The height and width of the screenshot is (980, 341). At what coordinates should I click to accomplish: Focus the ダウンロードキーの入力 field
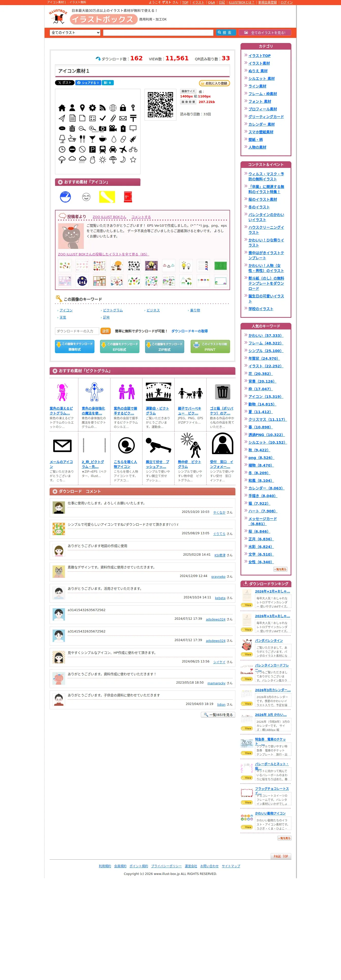pyautogui.click(x=77, y=331)
